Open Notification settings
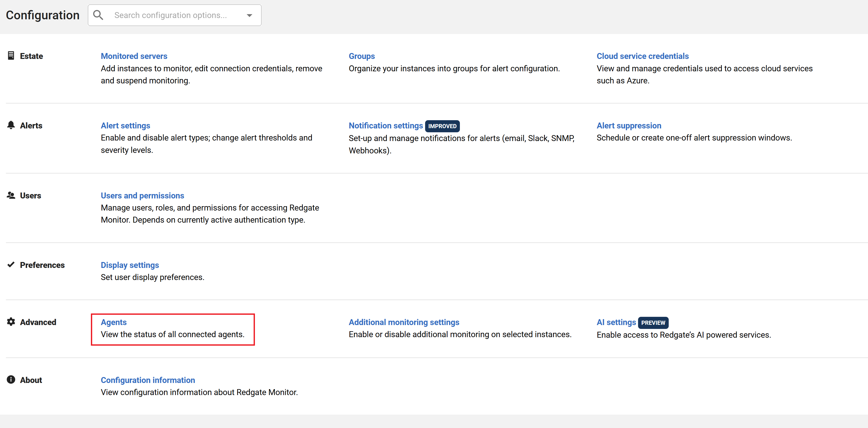Screen dimensions: 868x428 click(385, 126)
